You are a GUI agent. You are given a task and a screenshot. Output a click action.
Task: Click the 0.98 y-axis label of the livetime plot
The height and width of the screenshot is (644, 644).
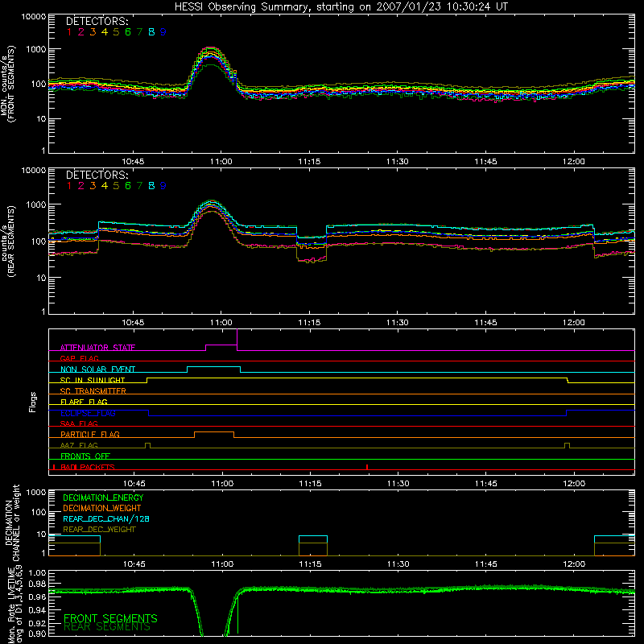(x=37, y=584)
